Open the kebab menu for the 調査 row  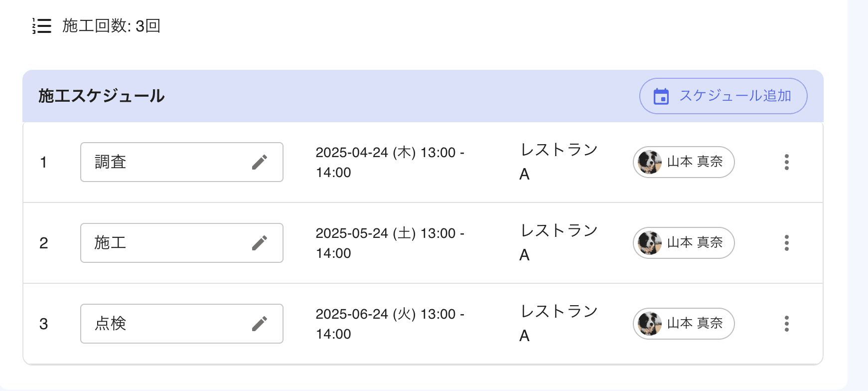click(x=787, y=162)
